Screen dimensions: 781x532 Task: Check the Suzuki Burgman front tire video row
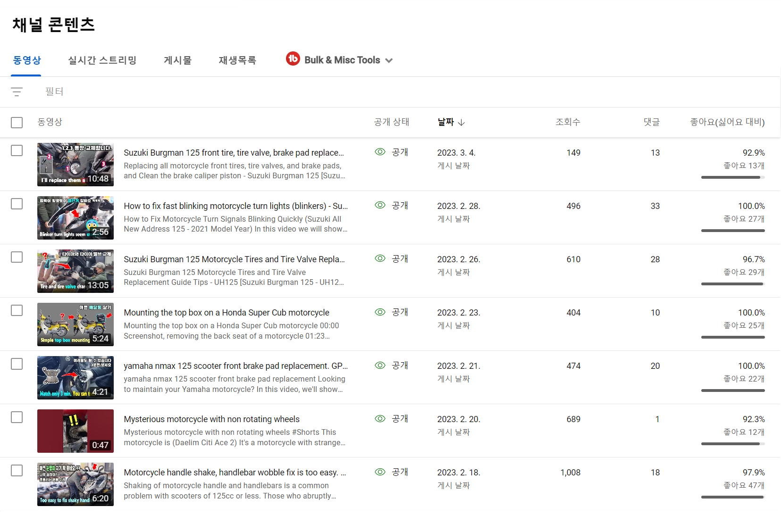click(17, 150)
